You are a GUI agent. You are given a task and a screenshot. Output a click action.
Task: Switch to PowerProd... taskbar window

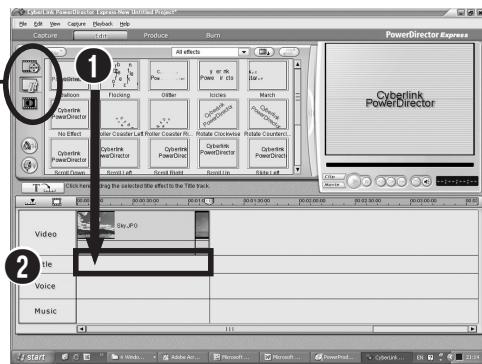pos(335,357)
